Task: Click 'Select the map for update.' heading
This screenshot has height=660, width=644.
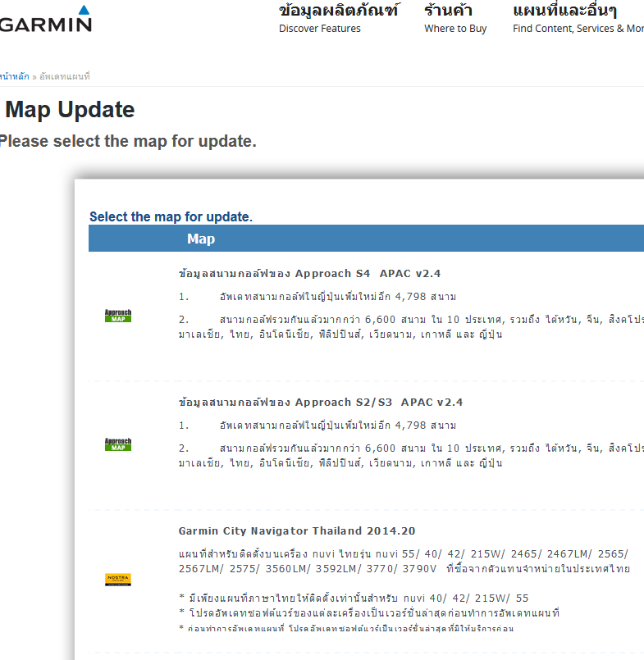Action: pos(171,216)
